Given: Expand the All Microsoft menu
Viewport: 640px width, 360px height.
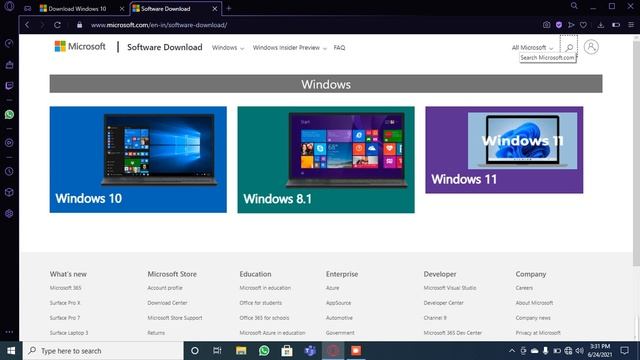Looking at the screenshot, I should (x=532, y=48).
